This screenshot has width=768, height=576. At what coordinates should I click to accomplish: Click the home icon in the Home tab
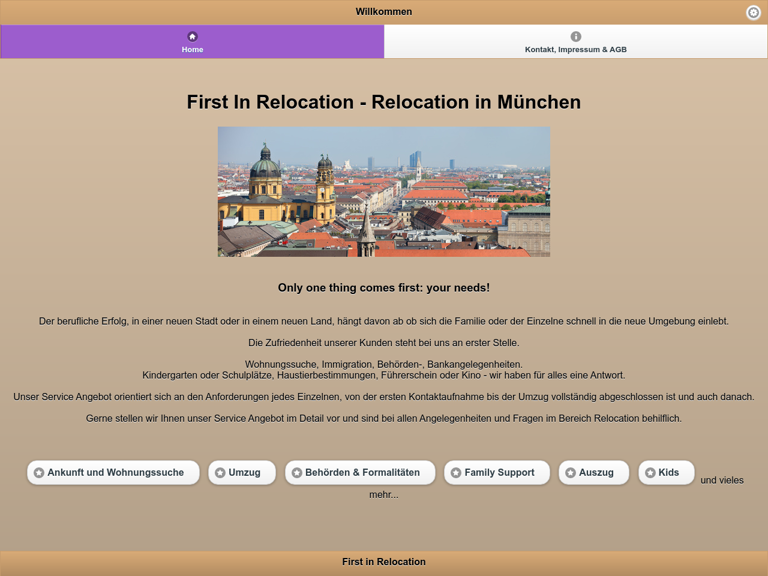click(x=192, y=36)
